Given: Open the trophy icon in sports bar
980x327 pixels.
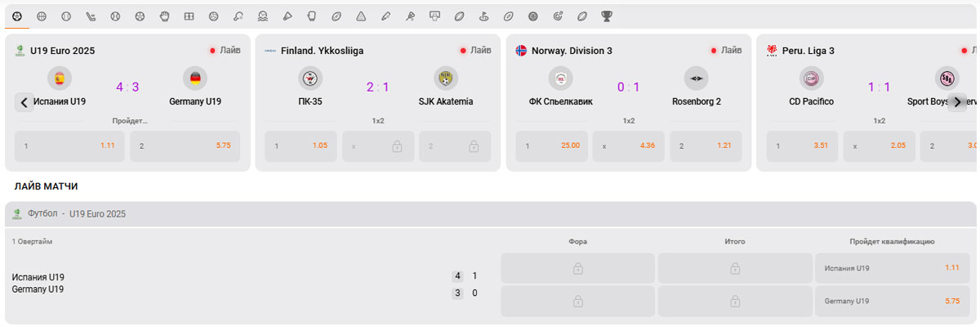Looking at the screenshot, I should click(606, 16).
